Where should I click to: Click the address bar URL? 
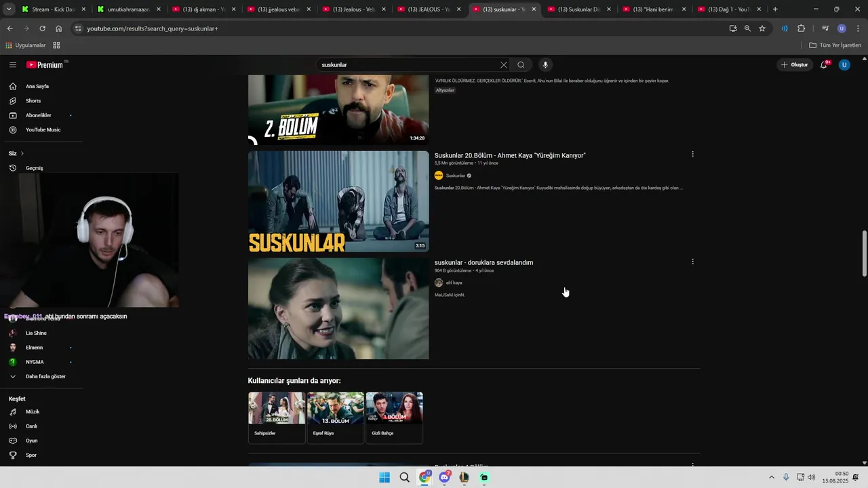(x=153, y=28)
